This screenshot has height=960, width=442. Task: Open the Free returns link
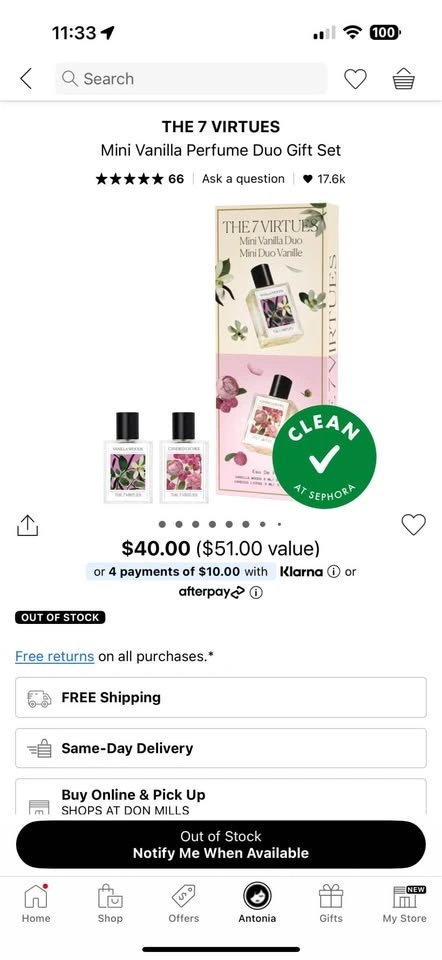coord(54,656)
